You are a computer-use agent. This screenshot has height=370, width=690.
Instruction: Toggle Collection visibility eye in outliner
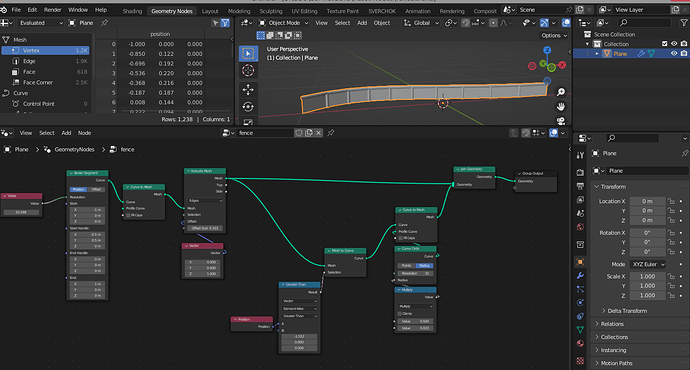click(x=674, y=44)
